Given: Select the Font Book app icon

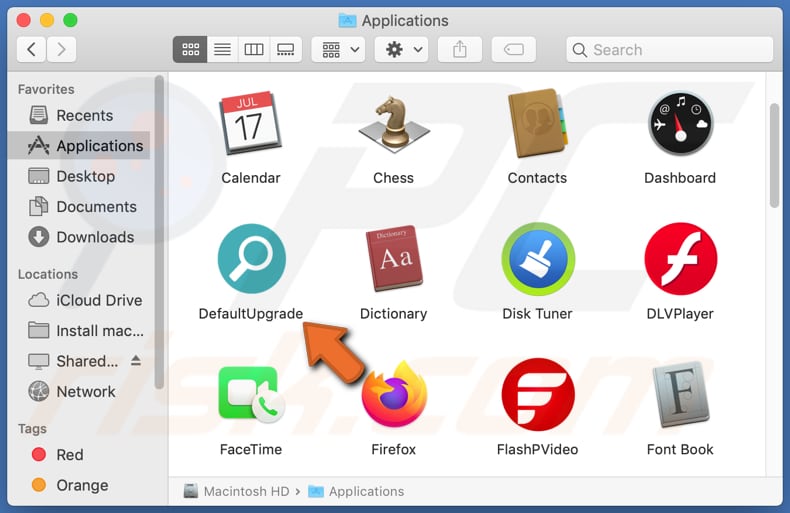Looking at the screenshot, I should pos(681,395).
